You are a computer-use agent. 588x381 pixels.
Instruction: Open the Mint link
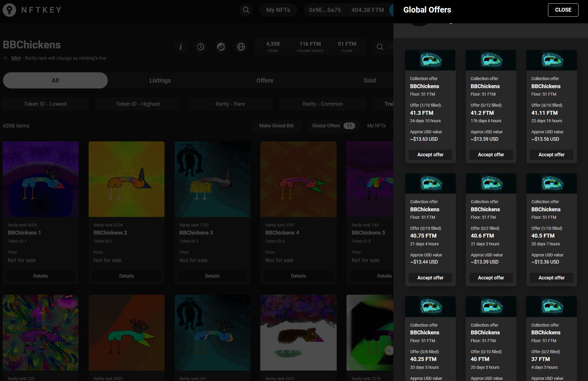click(x=16, y=58)
